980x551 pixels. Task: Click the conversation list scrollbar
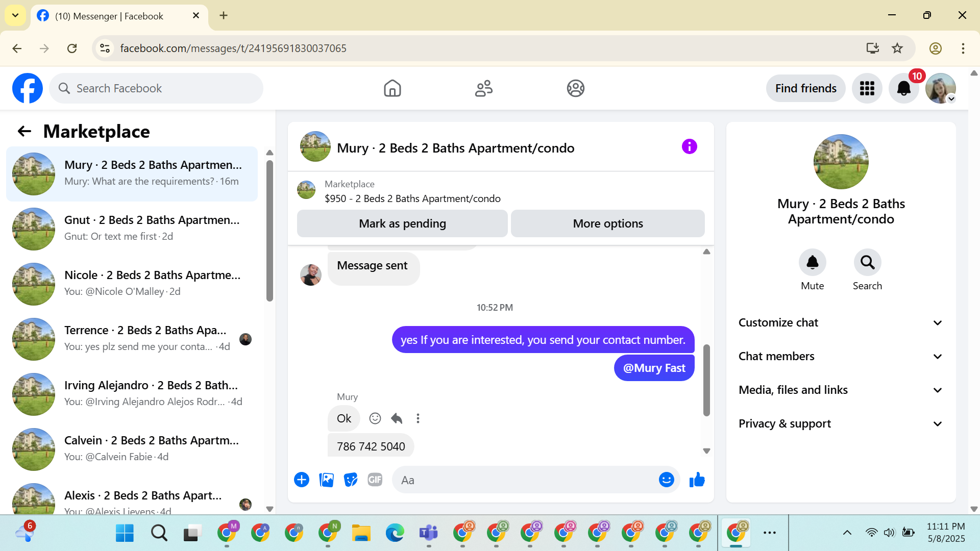tap(269, 231)
